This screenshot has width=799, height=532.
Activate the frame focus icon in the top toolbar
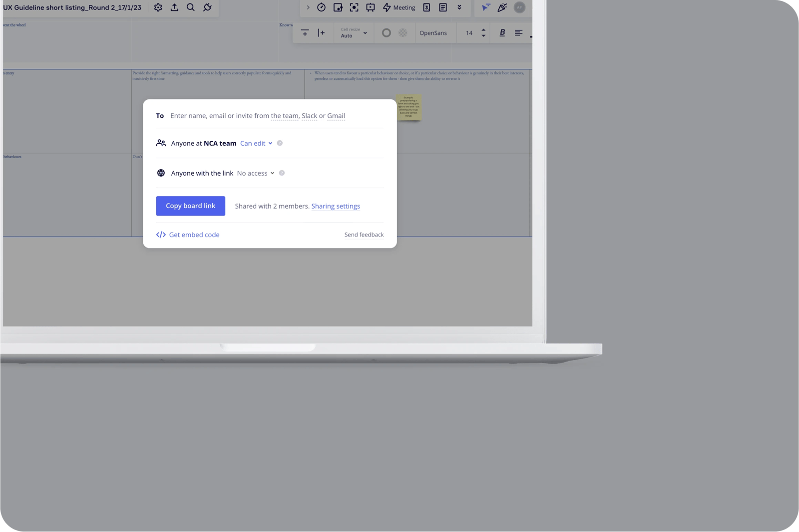point(354,7)
